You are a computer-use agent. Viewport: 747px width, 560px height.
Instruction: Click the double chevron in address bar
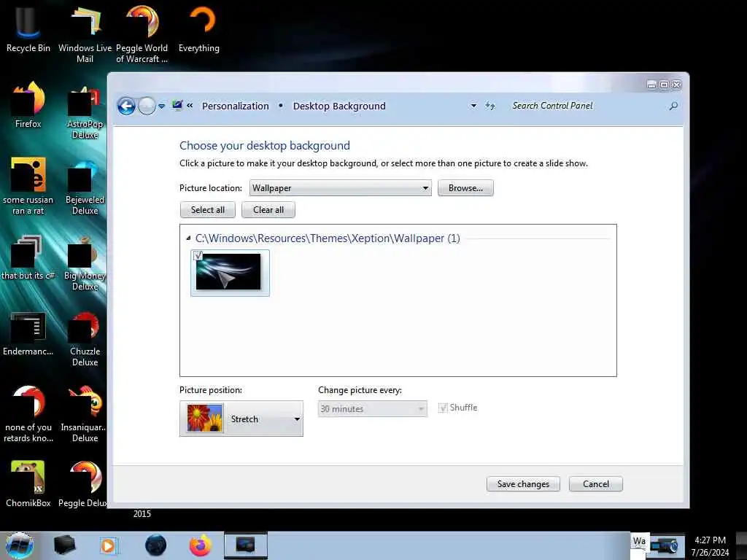pyautogui.click(x=190, y=105)
